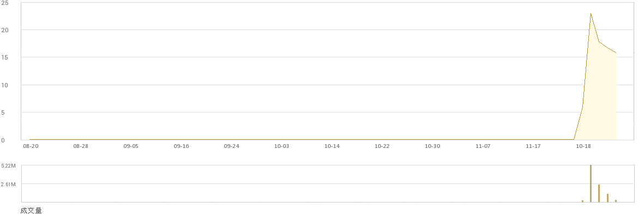This screenshot has width=644, height=214.
Task: Select the 11-17 date on the x-axis
Action: pos(533,146)
